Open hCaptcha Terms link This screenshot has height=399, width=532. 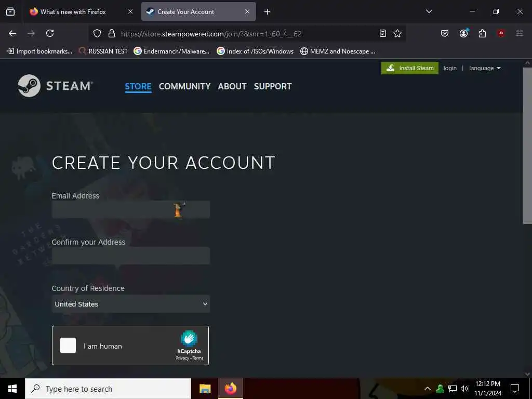point(198,358)
